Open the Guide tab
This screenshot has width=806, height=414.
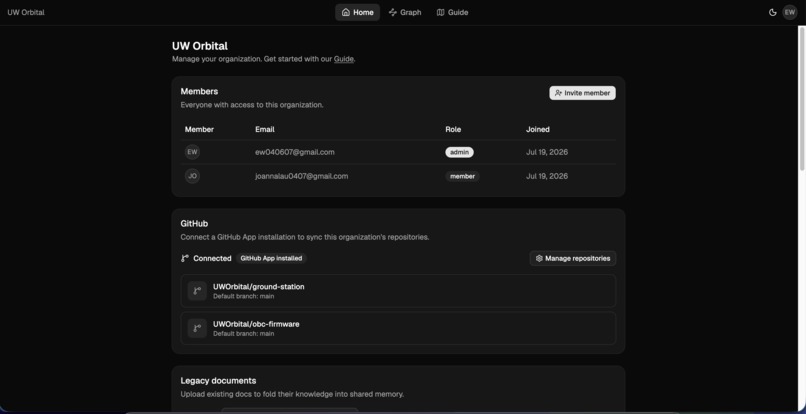(x=452, y=12)
